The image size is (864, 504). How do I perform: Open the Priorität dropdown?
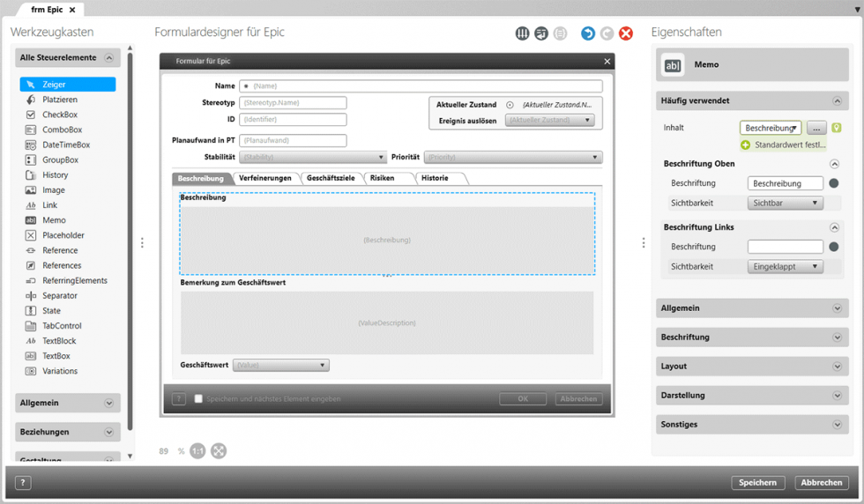click(513, 157)
